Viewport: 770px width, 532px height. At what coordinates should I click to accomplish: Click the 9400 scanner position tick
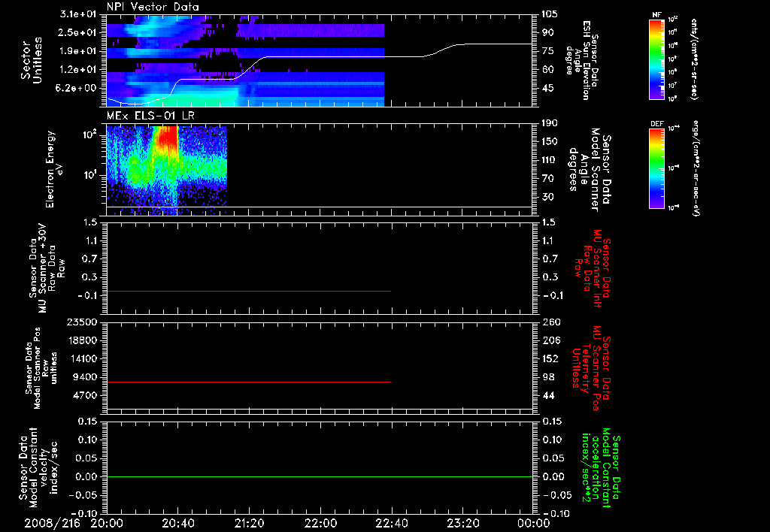click(84, 377)
